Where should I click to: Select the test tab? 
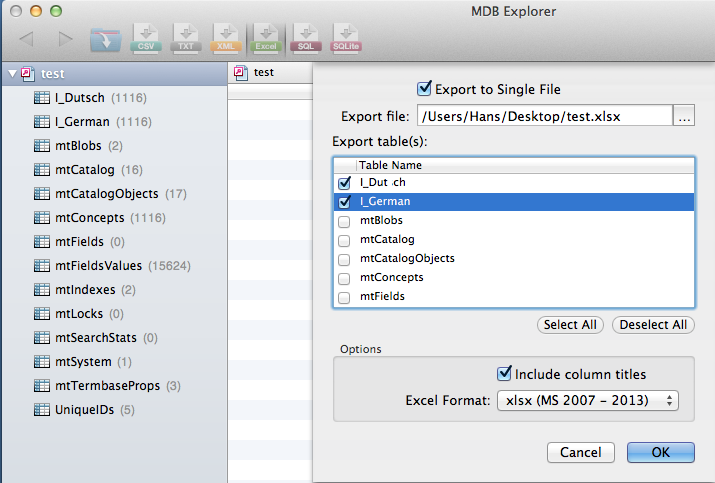coord(264,72)
